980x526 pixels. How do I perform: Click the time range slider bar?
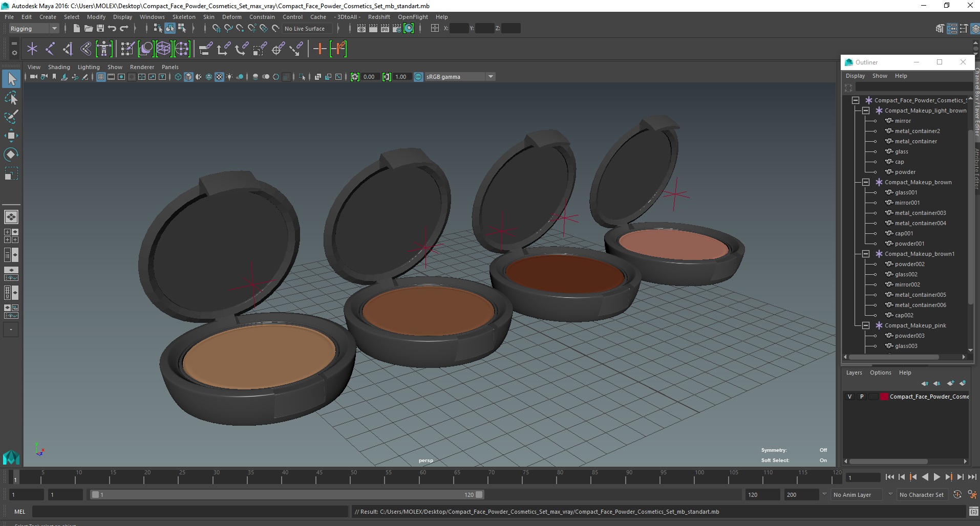(x=287, y=495)
